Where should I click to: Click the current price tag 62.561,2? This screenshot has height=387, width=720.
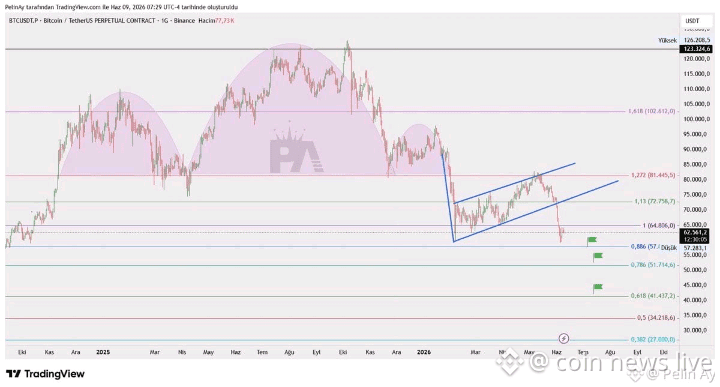(x=696, y=232)
